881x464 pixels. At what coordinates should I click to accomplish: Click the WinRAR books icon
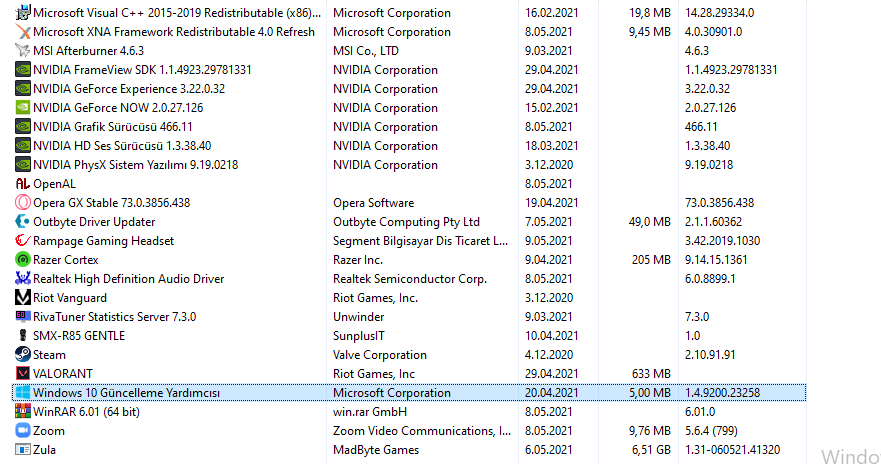click(x=22, y=412)
